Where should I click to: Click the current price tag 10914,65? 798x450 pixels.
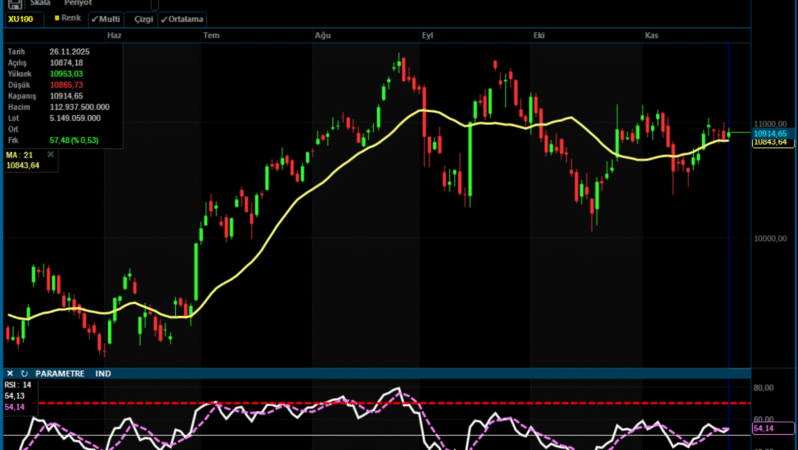(772, 133)
